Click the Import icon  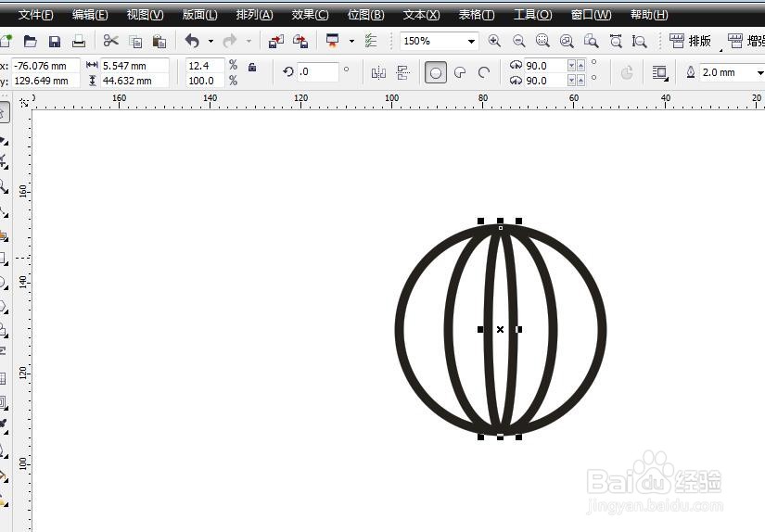tap(276, 42)
